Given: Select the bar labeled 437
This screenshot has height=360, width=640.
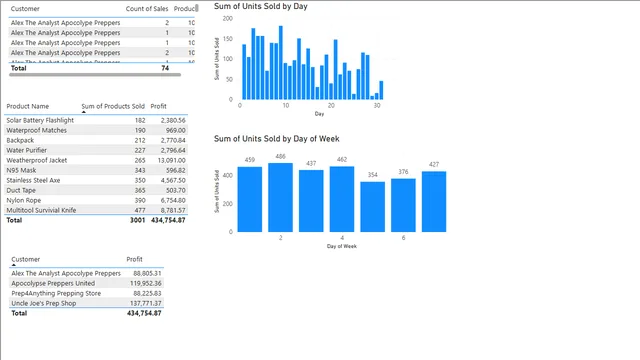Looking at the screenshot, I should coord(311,201).
